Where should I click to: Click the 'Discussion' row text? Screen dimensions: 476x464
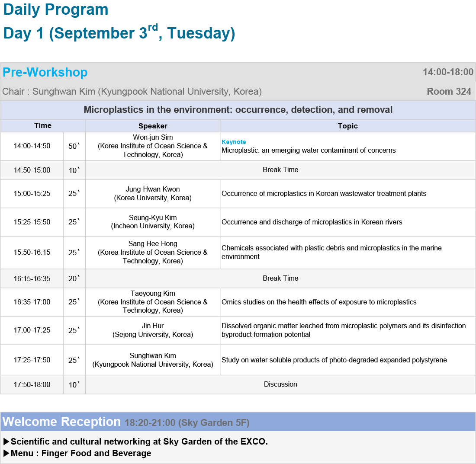[x=280, y=384]
